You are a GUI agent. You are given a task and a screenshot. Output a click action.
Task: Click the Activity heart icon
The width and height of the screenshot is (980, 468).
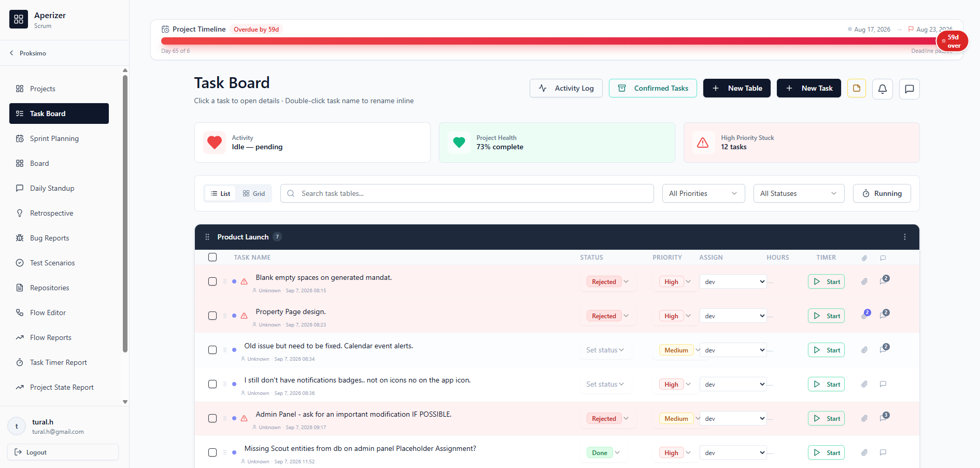215,142
